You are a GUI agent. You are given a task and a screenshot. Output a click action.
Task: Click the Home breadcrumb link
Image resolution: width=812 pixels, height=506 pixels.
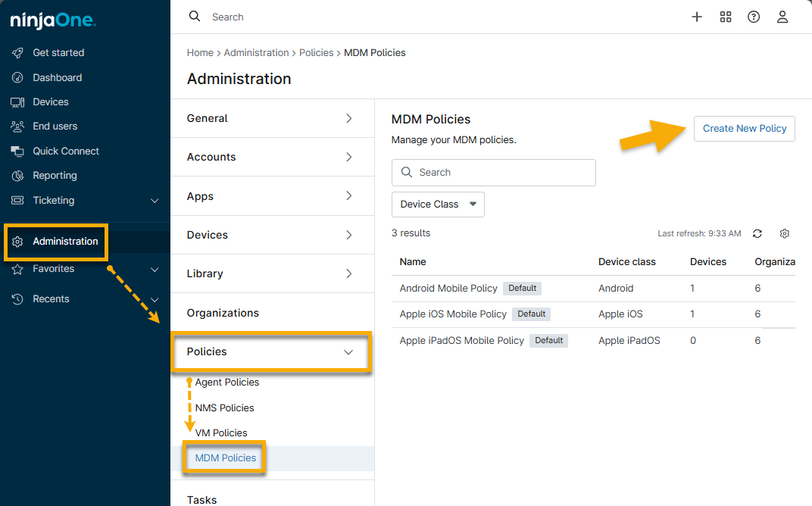pyautogui.click(x=200, y=53)
